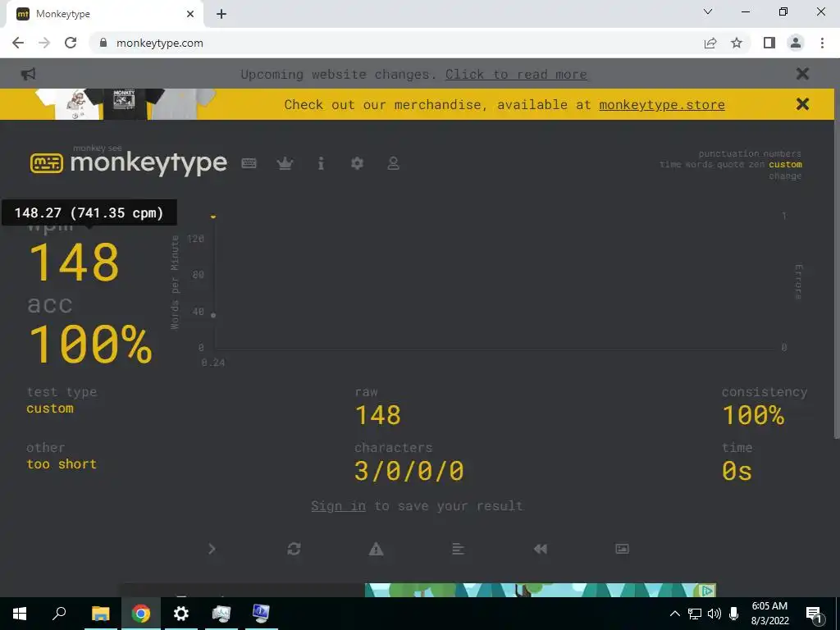Open the leaderboards crown icon
Image resolution: width=840 pixels, height=630 pixels.
tap(285, 163)
